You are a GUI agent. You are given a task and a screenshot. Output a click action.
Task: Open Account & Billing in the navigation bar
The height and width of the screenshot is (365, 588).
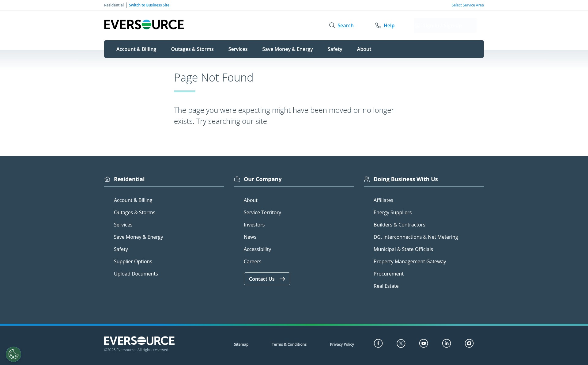[136, 49]
